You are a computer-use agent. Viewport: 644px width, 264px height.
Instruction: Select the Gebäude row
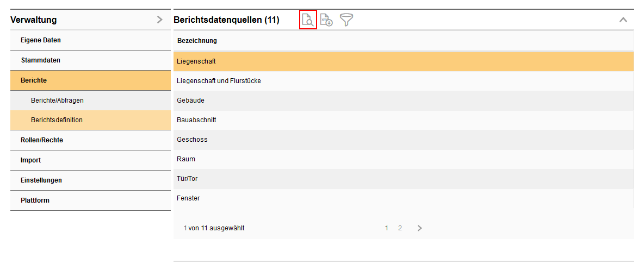190,100
